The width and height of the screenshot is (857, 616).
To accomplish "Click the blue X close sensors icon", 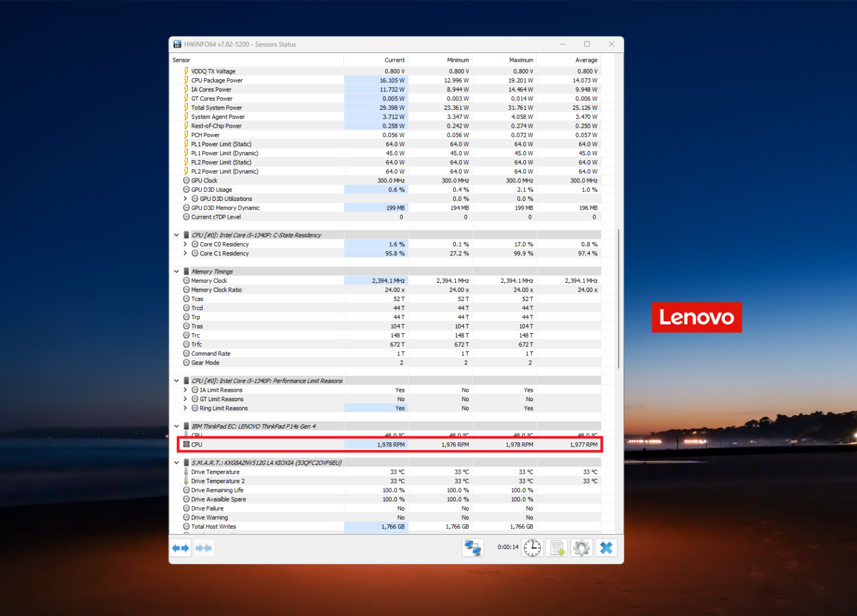I will (x=606, y=547).
